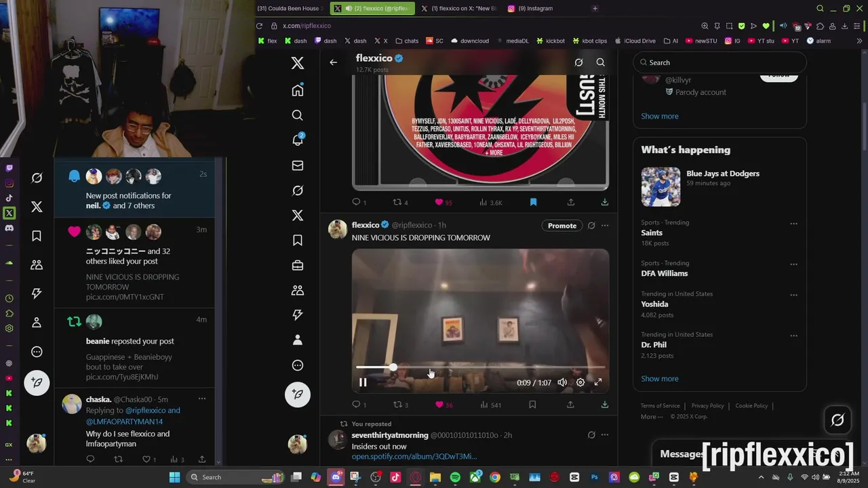Open Discord in Opera GX sidebar
Viewport: 868px width, 488px height.
(9, 228)
